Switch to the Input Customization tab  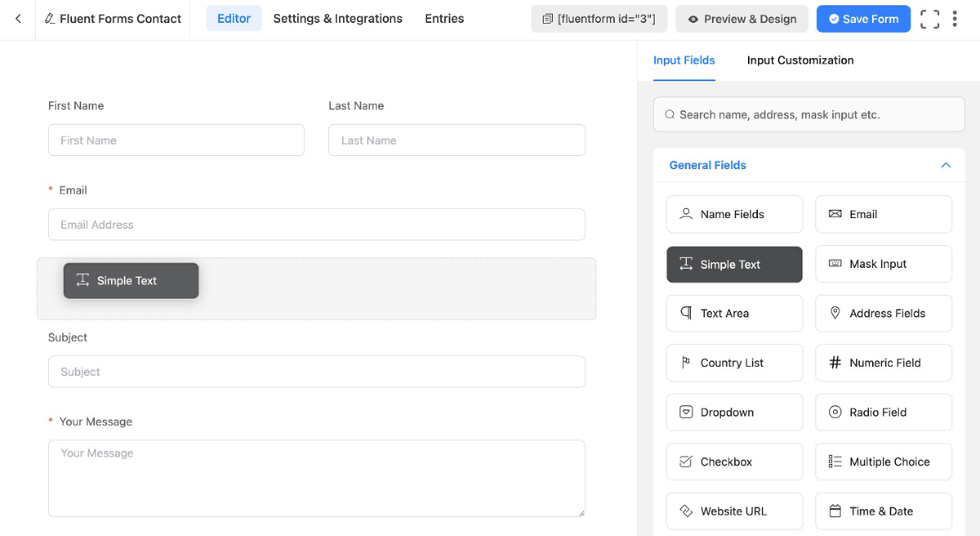800,60
